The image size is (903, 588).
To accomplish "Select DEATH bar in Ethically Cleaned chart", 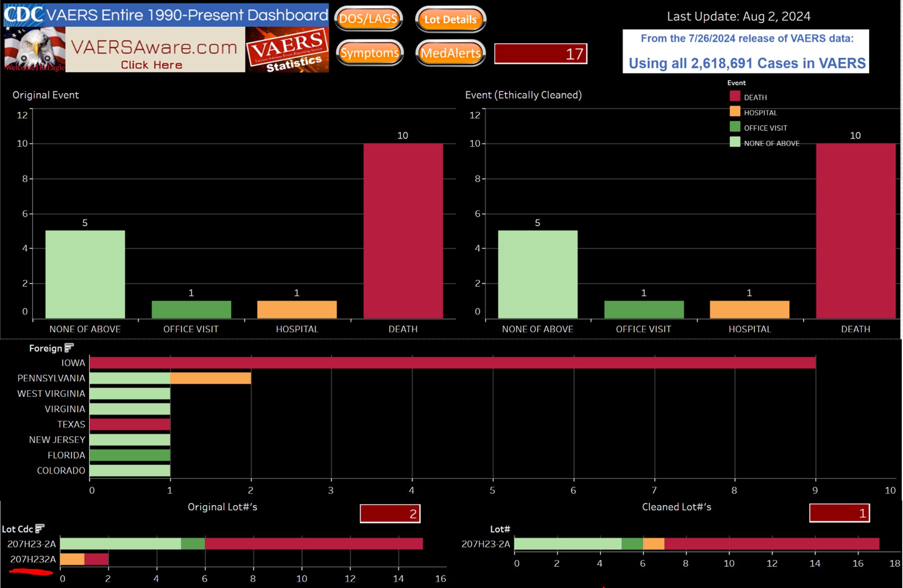I will pos(855,231).
